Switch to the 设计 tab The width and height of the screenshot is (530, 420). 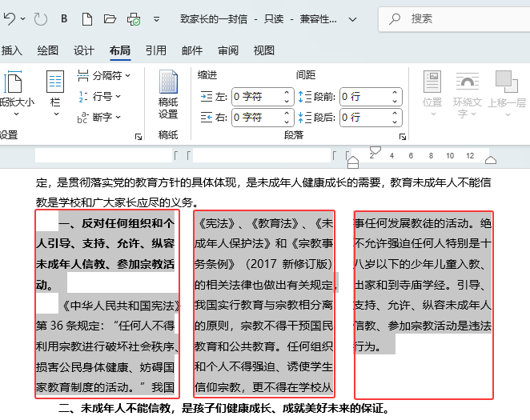pos(84,50)
